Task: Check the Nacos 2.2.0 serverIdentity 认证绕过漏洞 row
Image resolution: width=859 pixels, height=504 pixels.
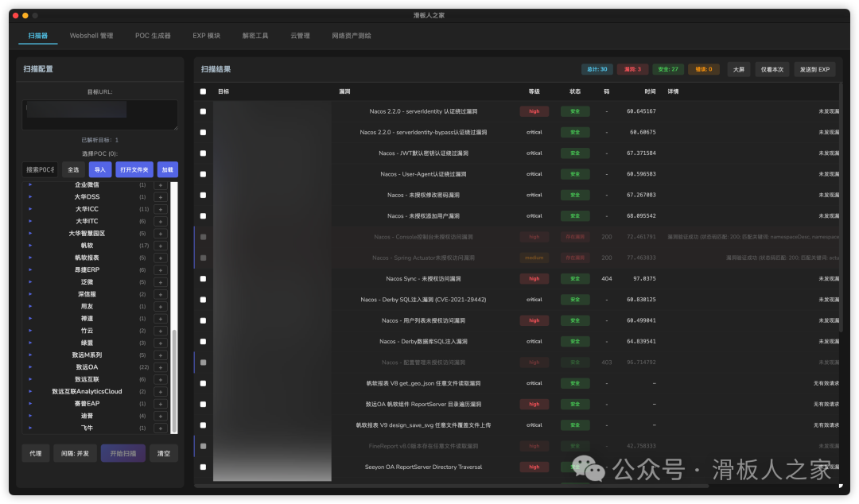Action: (204, 111)
